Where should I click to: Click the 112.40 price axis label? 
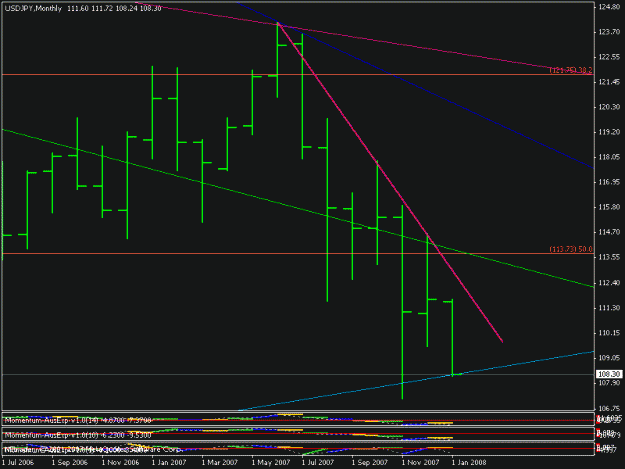point(609,283)
